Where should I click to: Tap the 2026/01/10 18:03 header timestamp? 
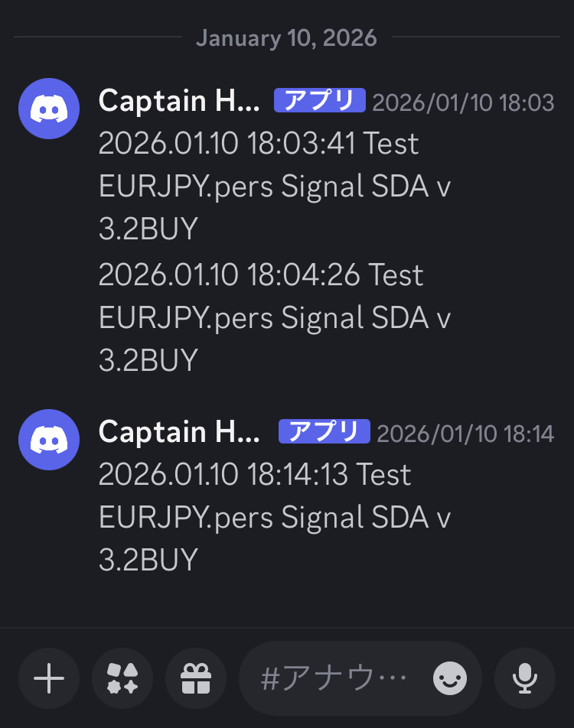point(462,102)
